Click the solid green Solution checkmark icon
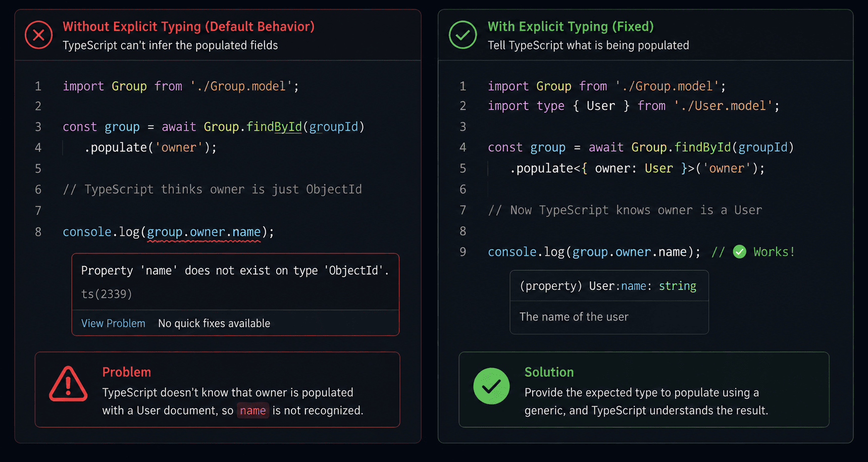Screen dimensions: 868x462 pos(491,386)
